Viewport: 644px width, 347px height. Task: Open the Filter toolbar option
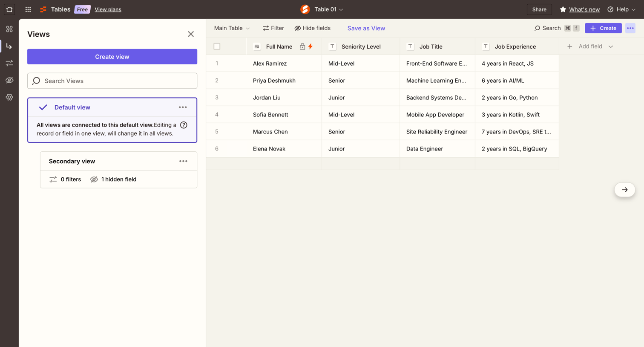[x=273, y=28]
